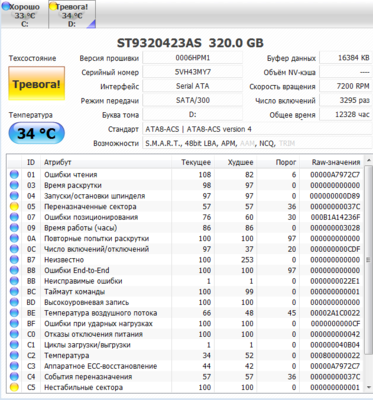Viewport: 373px width, 400px height.
Task: Click blue status icon of Неисправимые ошибки row
Action: [14, 281]
